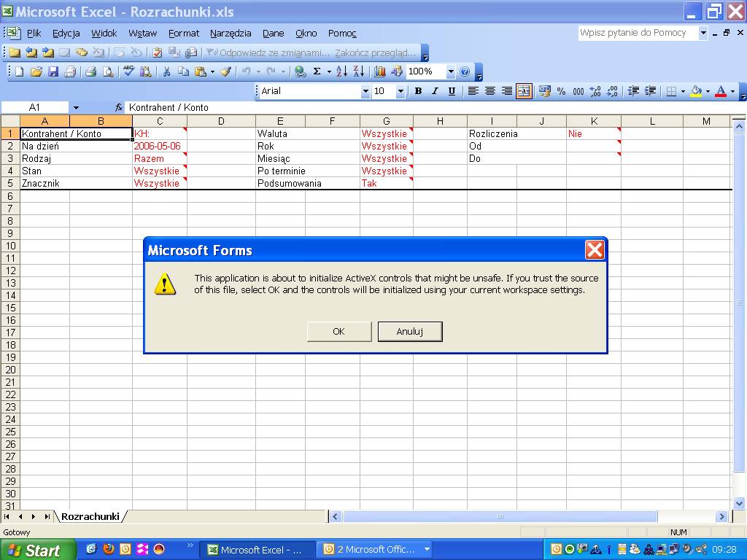Confirm the ActiveX warning with OK
Viewport: 747px width, 560px height.
(x=338, y=332)
